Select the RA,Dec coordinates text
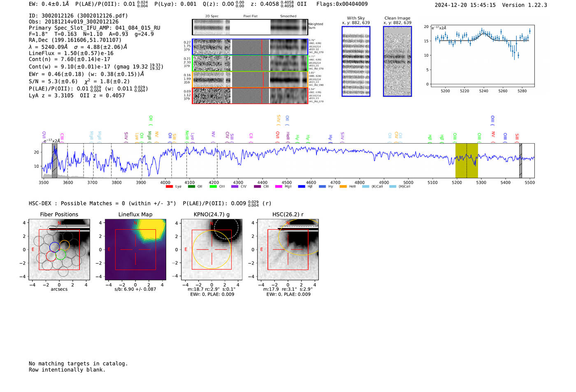Screen dimensions: 576x392 pos(75,40)
